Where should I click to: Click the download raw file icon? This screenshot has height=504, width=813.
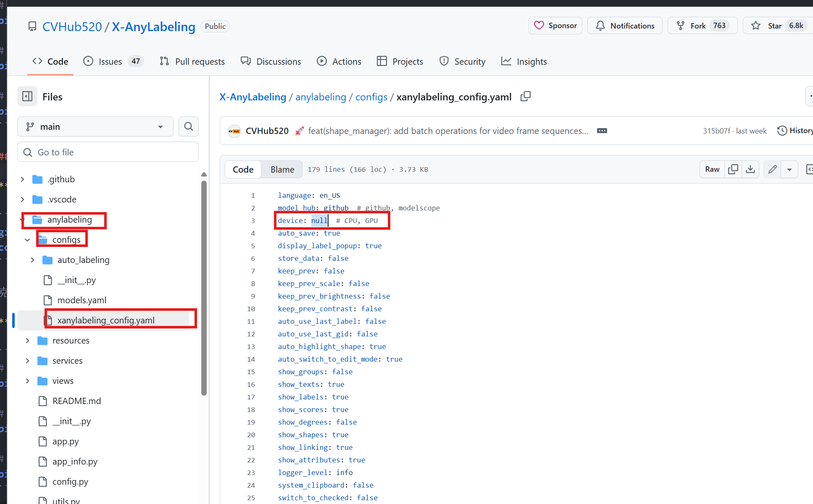click(x=750, y=169)
